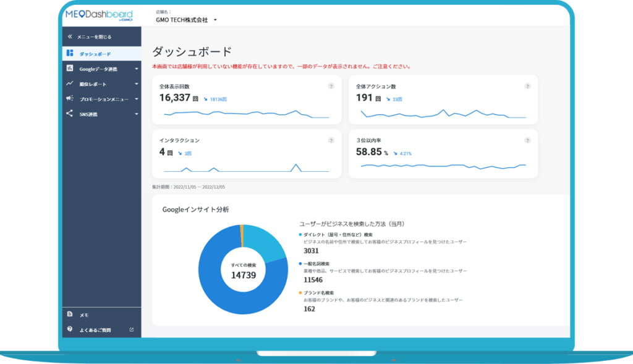Image resolution: width=633 pixels, height=364 pixels.
Task: Open the GMO TECH株式会社 store dropdown
Action: pyautogui.click(x=187, y=20)
